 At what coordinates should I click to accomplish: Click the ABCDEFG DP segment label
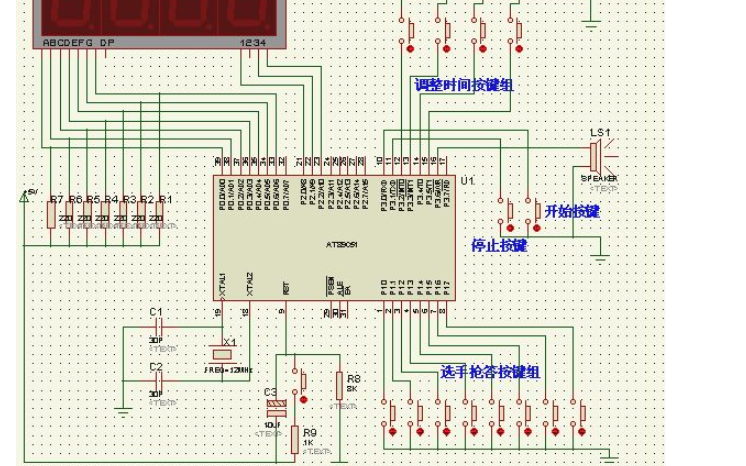(79, 43)
